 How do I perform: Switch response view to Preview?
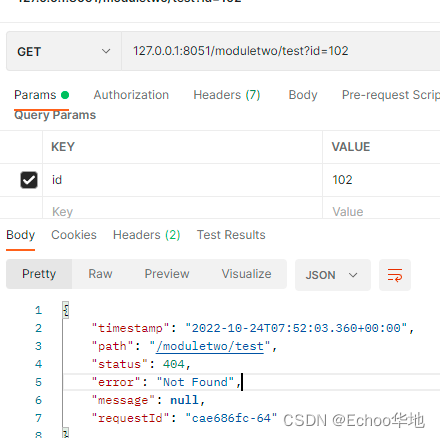click(167, 274)
